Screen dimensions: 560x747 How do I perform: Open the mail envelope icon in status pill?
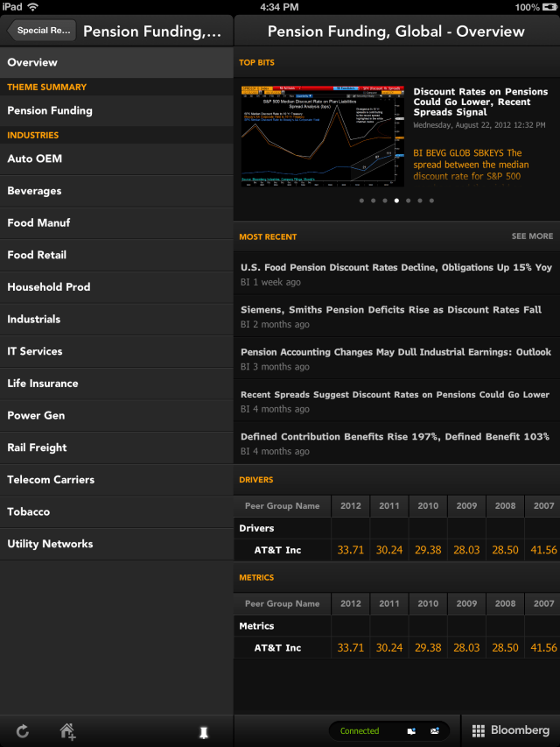tap(434, 731)
